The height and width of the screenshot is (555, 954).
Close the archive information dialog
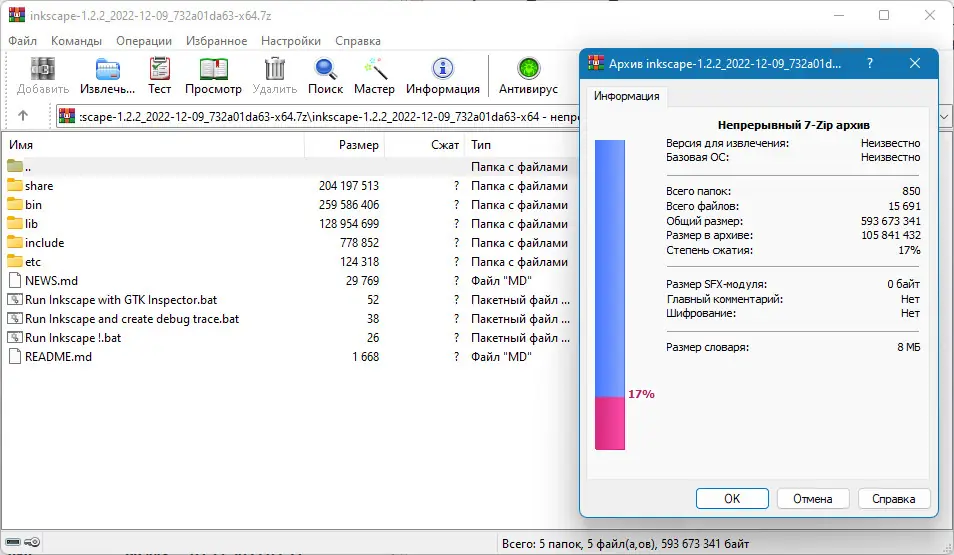pos(914,63)
